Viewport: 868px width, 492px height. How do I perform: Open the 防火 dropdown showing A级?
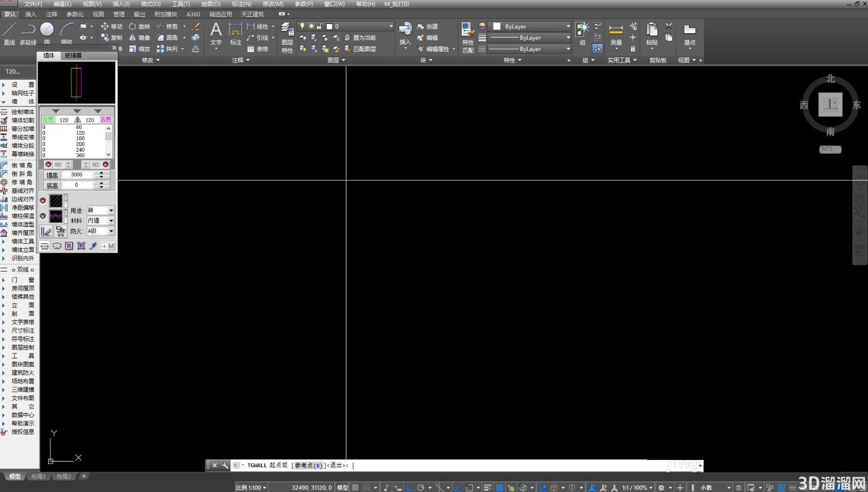(x=100, y=231)
